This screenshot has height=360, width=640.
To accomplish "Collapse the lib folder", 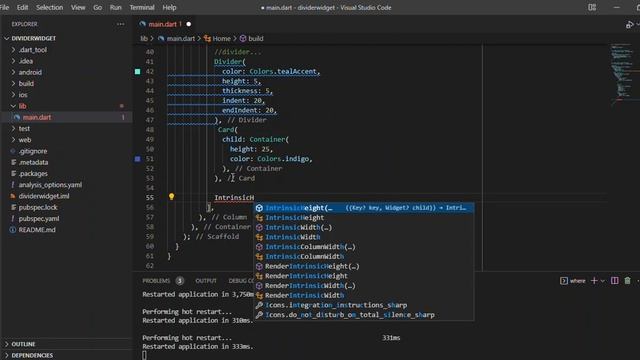I will (x=22, y=106).
